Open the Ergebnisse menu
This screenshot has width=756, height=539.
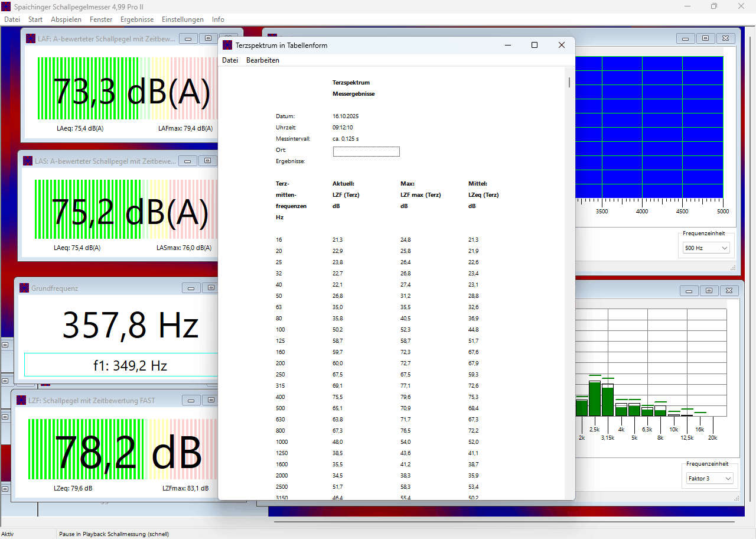coord(137,20)
